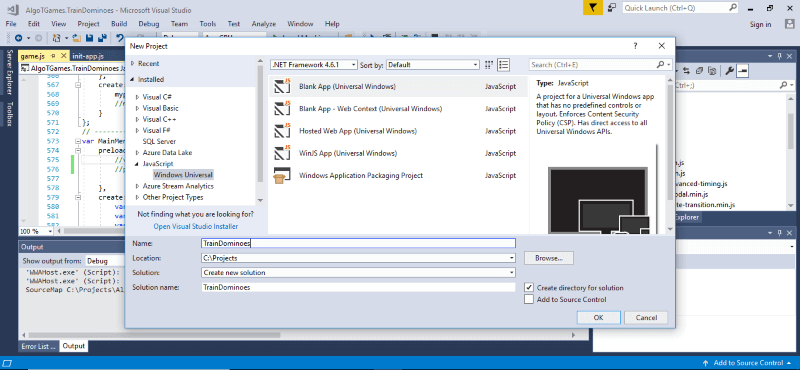Open the Debug menu

tap(148, 24)
